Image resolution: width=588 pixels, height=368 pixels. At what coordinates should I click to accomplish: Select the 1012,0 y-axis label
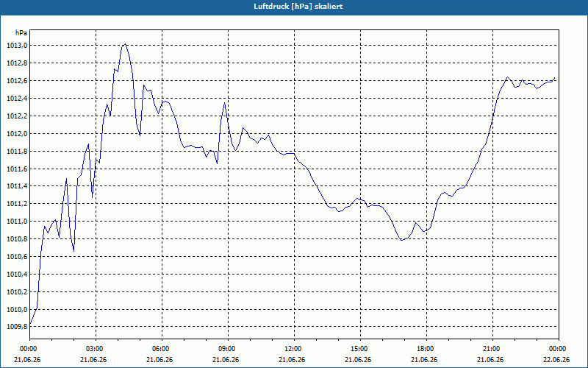[x=16, y=134]
